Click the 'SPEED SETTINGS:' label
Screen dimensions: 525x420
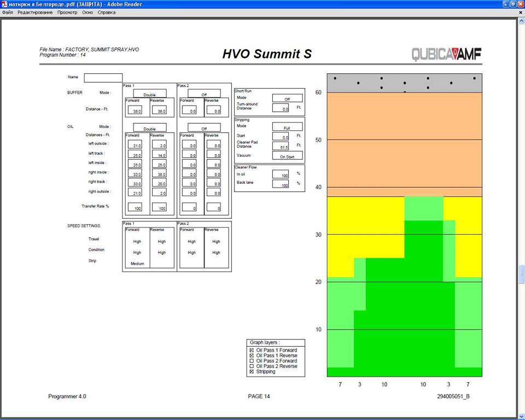84,226
